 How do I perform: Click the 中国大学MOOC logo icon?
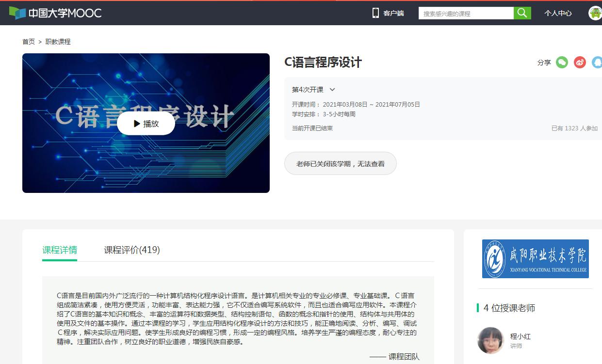(17, 13)
